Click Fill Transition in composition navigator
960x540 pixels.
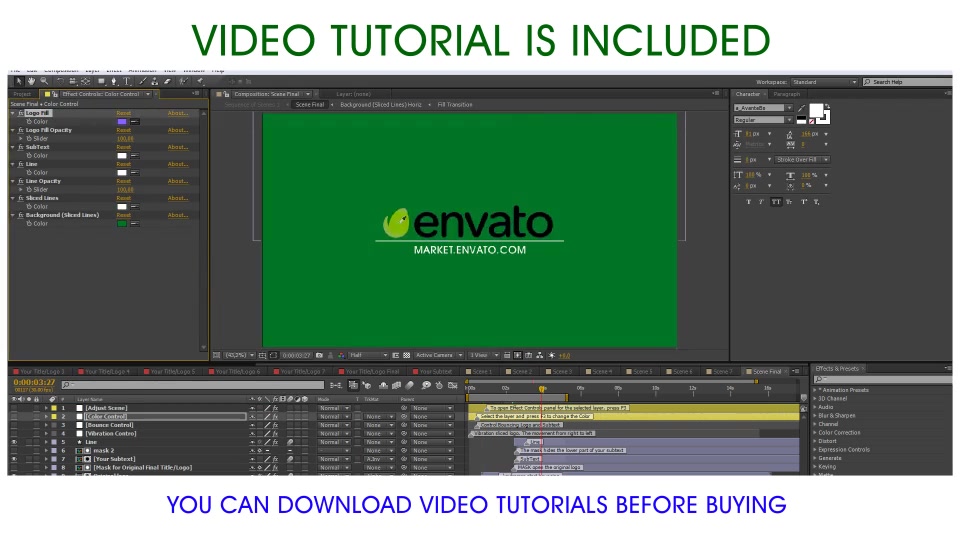(455, 105)
